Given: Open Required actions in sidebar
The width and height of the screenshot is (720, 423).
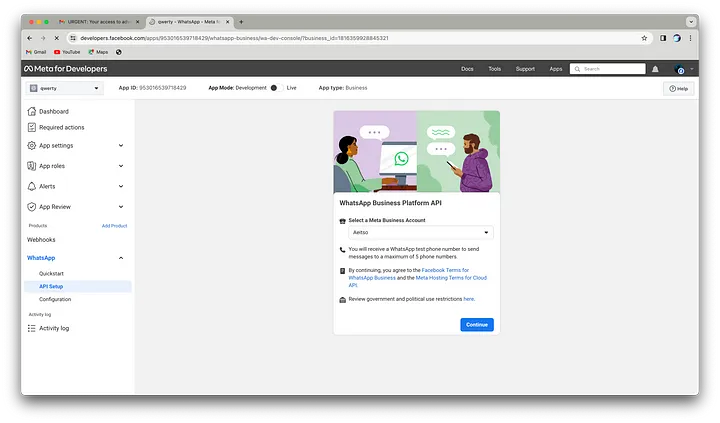Looking at the screenshot, I should coord(56,127).
